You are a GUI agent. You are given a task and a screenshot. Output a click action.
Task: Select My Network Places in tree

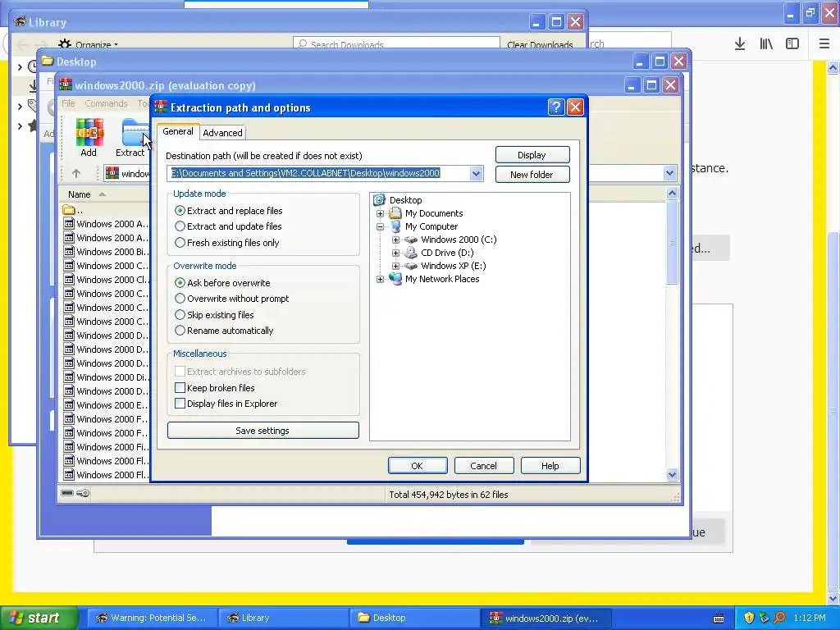click(x=442, y=279)
